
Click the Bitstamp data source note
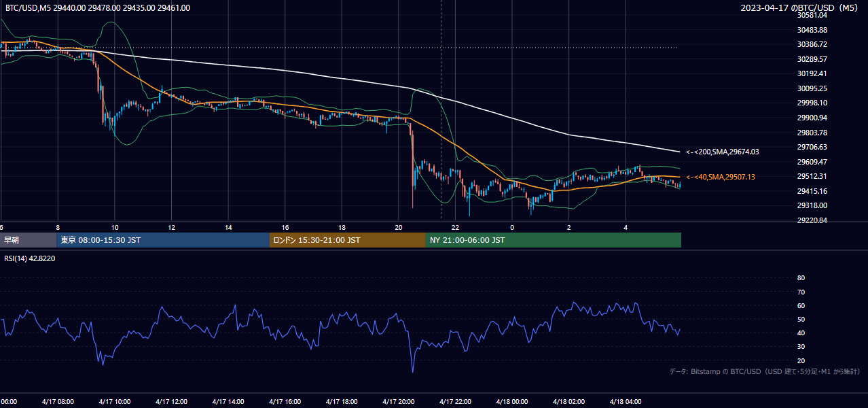[x=765, y=371]
